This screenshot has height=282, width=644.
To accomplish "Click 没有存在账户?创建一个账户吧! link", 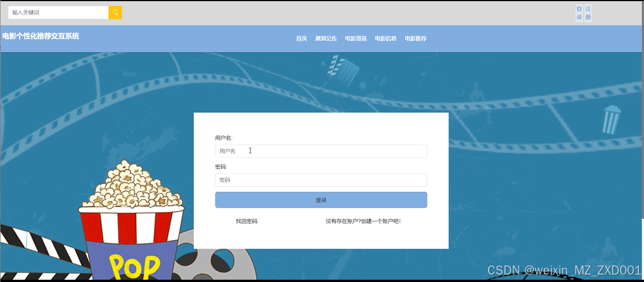I will (363, 221).
